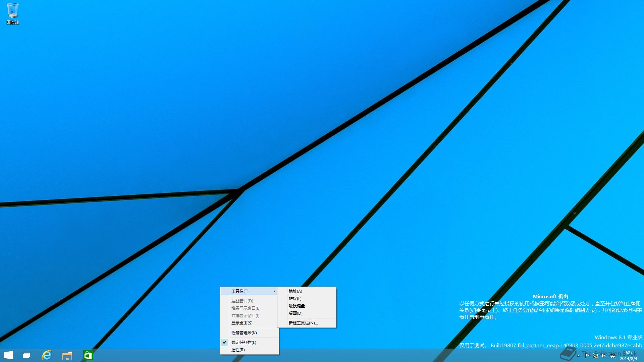Screen dimensions: 644x362
Task: Enable the 触摸键盘 toolbar
Action: 307,306
